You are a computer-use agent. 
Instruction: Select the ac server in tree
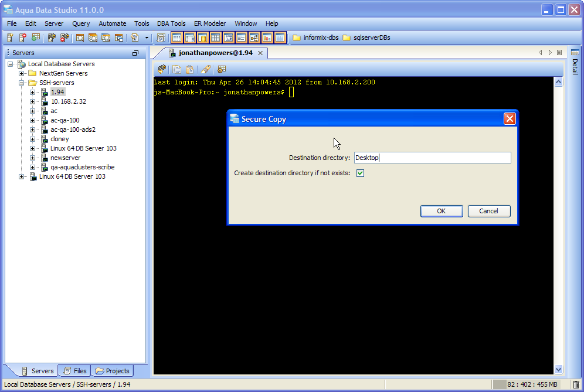coord(54,111)
